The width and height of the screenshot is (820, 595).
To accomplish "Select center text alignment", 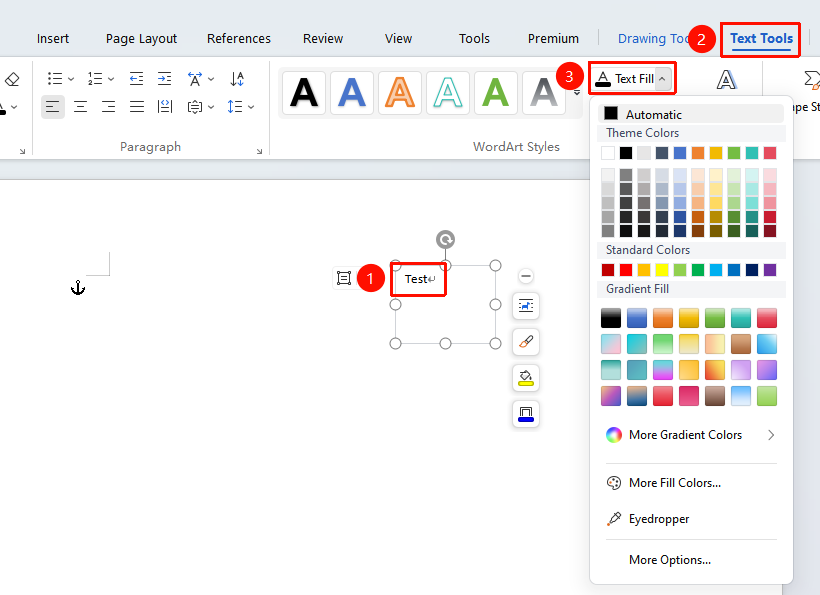I will click(81, 107).
